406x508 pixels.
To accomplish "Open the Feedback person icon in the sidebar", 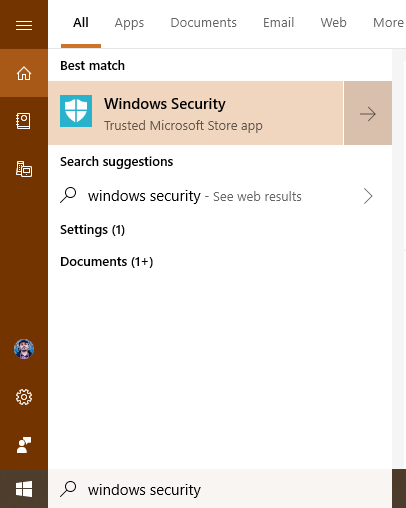I will [24, 445].
